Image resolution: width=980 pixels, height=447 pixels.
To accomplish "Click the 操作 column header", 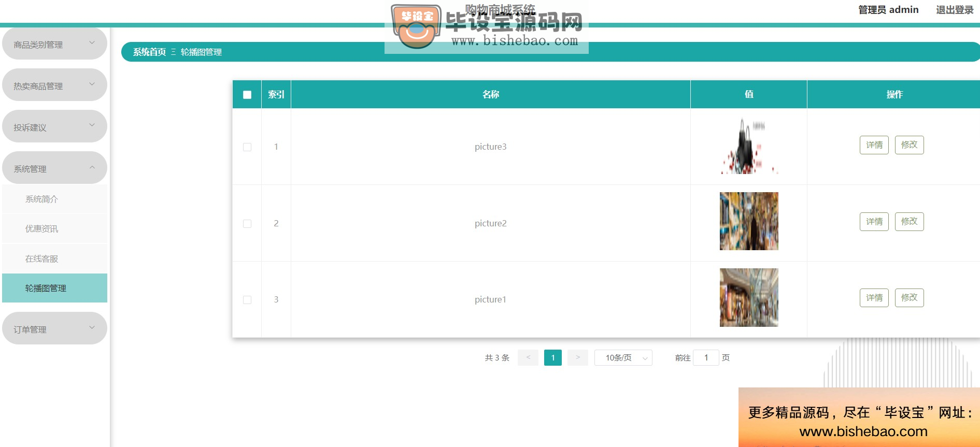I will coord(894,94).
